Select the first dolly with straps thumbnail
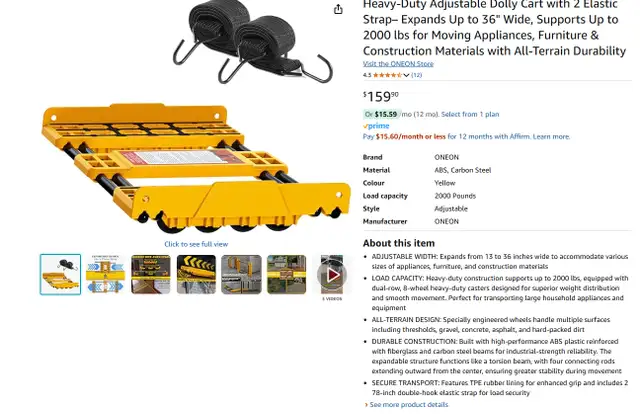The width and height of the screenshot is (640, 414). pos(60,274)
